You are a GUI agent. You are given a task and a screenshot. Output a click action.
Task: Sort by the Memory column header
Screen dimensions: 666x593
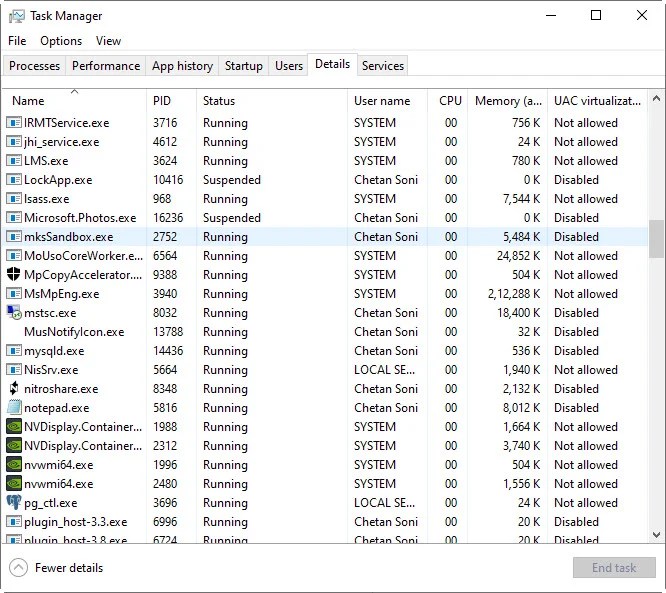508,101
